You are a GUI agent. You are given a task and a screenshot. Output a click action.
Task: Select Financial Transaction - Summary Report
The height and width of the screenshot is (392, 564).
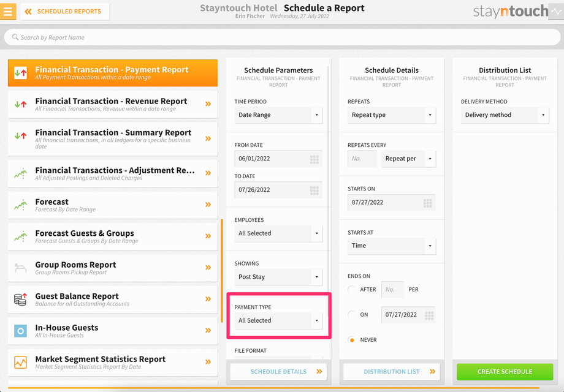[x=113, y=138]
